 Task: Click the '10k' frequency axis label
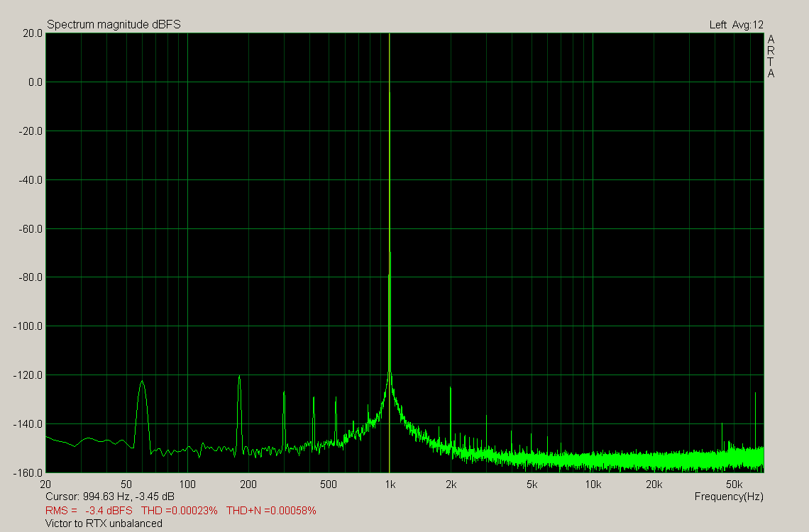tap(593, 484)
